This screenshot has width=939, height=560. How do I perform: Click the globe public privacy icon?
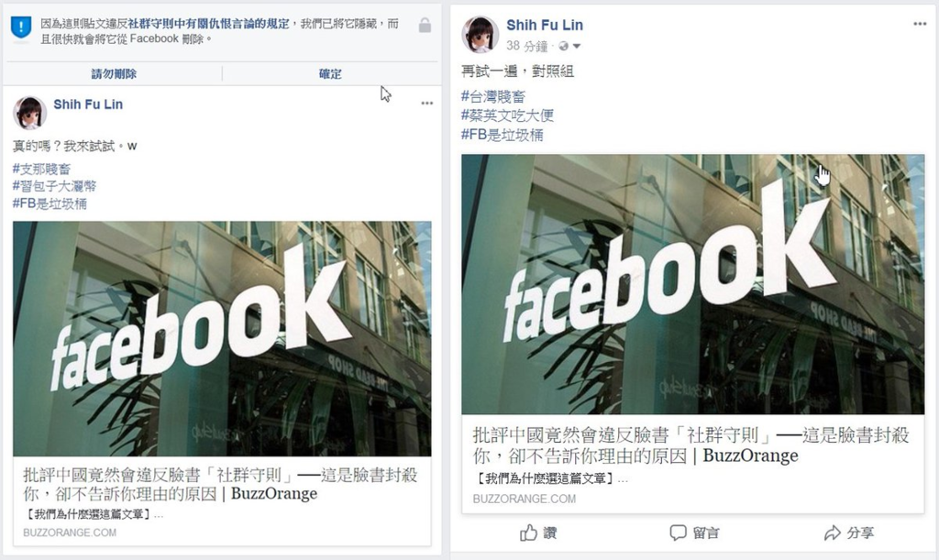[x=563, y=46]
